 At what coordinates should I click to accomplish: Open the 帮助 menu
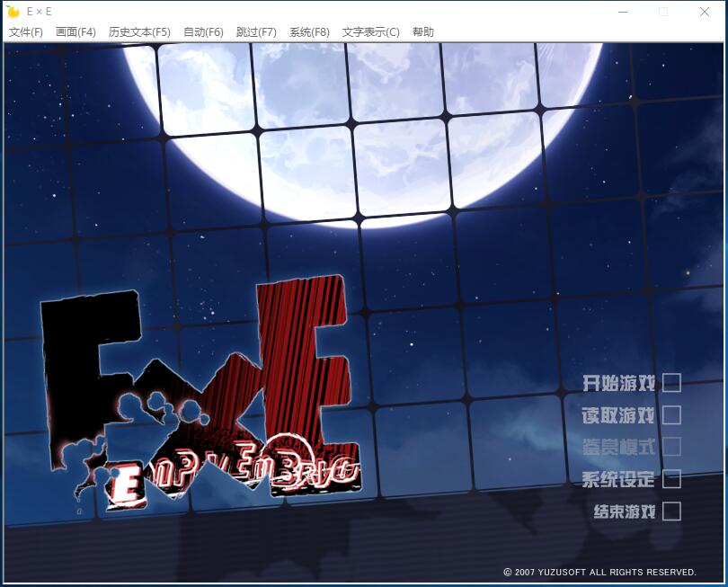point(422,31)
